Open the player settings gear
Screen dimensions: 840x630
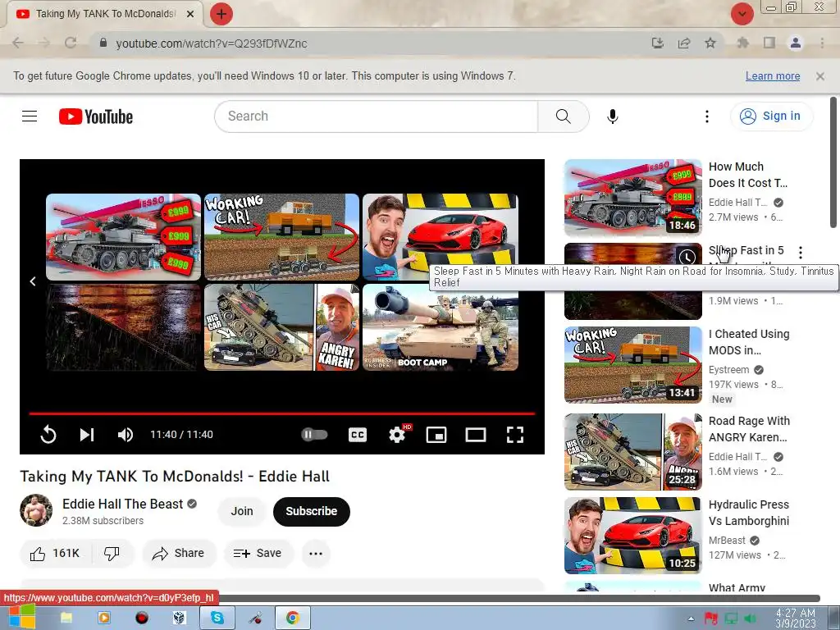(x=397, y=435)
